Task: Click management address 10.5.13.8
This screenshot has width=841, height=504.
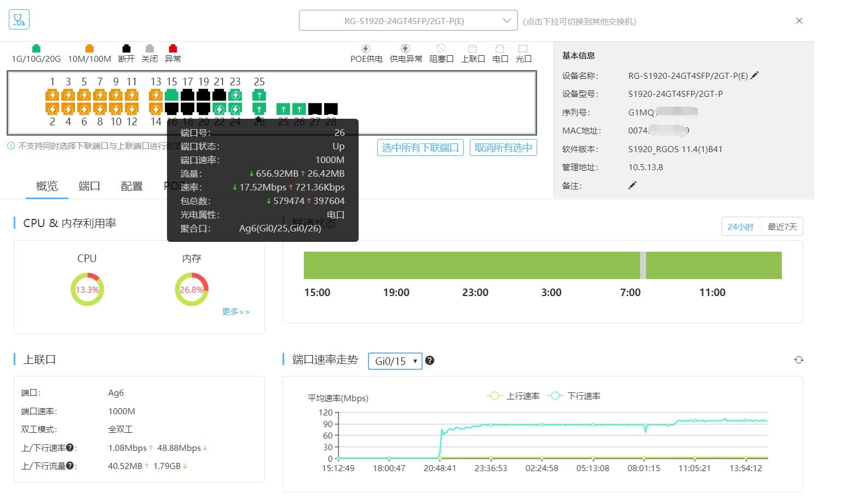Action: [646, 167]
